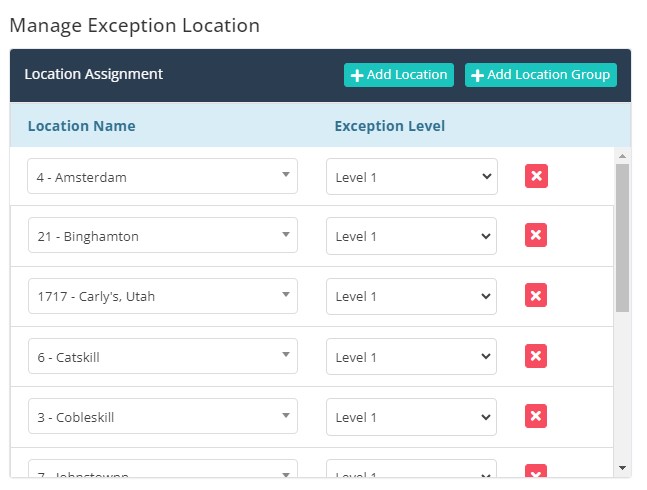Click the Location Name column header

click(82, 126)
